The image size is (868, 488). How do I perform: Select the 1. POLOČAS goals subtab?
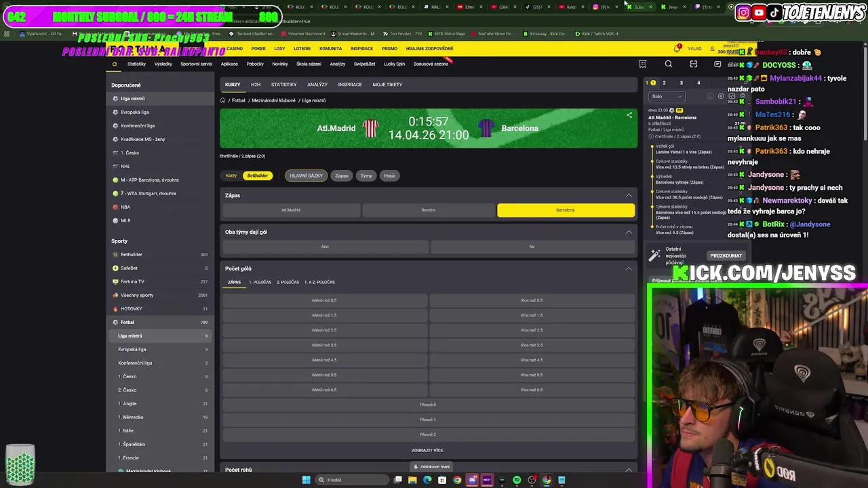(x=260, y=282)
